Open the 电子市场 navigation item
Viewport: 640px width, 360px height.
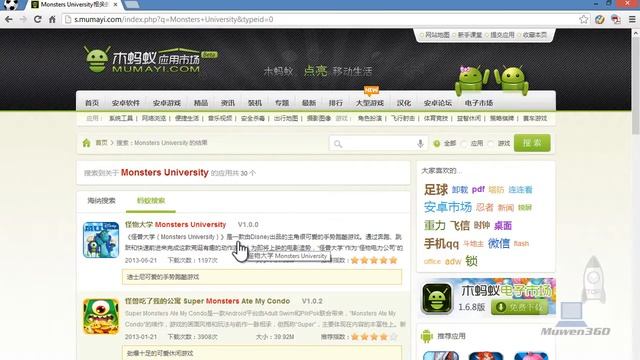coord(479,103)
